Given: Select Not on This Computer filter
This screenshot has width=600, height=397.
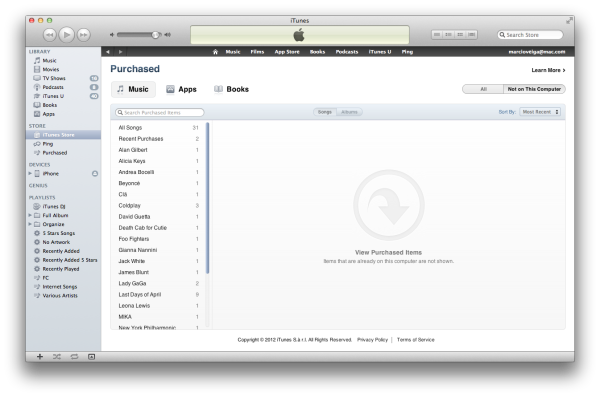Looking at the screenshot, I should [x=534, y=89].
